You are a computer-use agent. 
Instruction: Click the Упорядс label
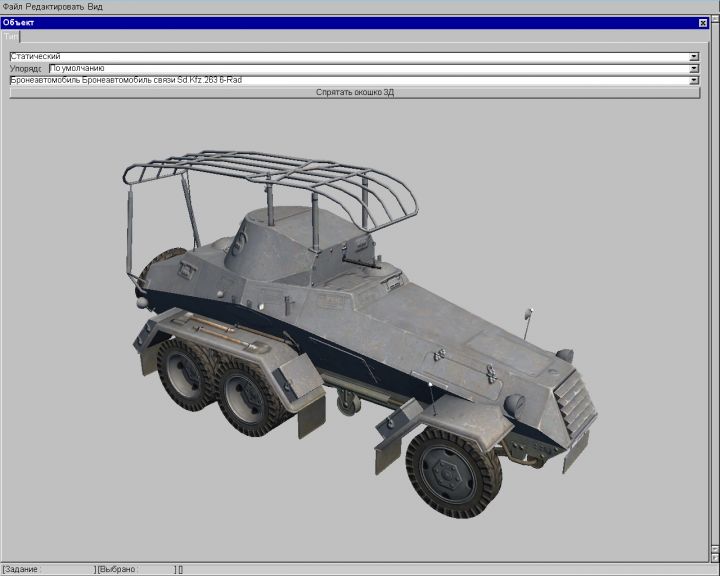point(27,69)
